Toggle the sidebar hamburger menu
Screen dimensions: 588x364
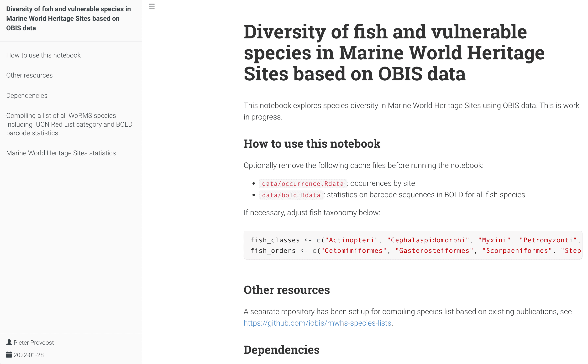click(152, 7)
